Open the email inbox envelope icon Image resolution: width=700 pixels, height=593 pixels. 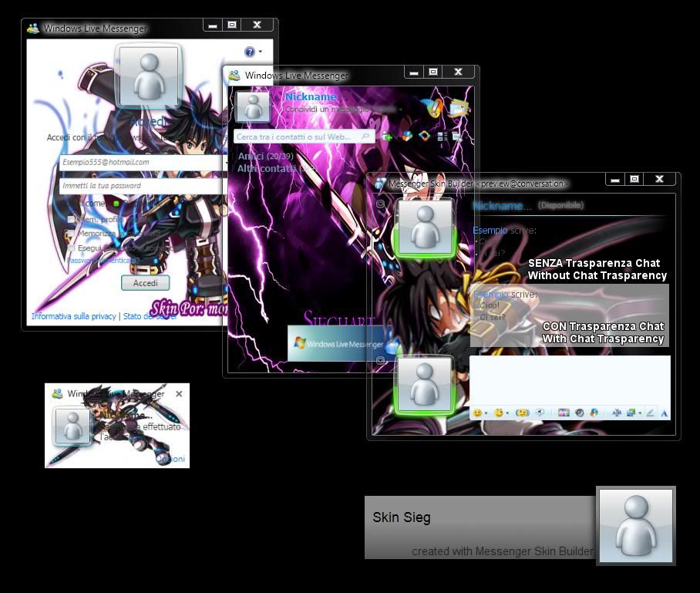pos(459,108)
